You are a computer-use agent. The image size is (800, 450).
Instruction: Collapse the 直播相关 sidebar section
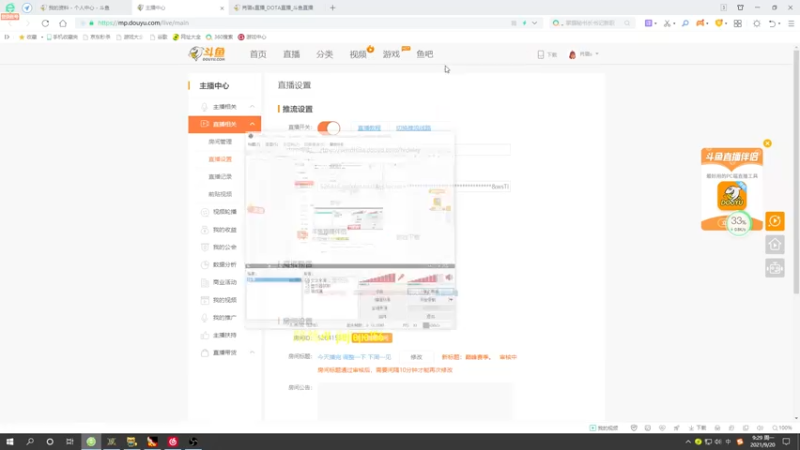pos(252,124)
